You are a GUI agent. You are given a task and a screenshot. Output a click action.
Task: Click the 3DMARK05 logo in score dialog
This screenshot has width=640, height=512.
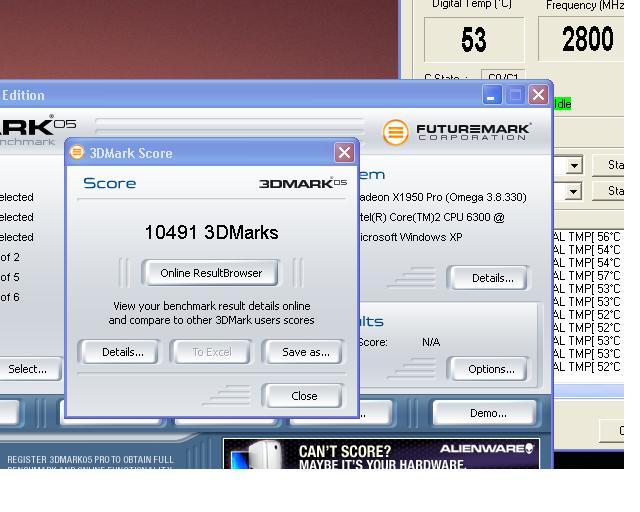[x=303, y=183]
